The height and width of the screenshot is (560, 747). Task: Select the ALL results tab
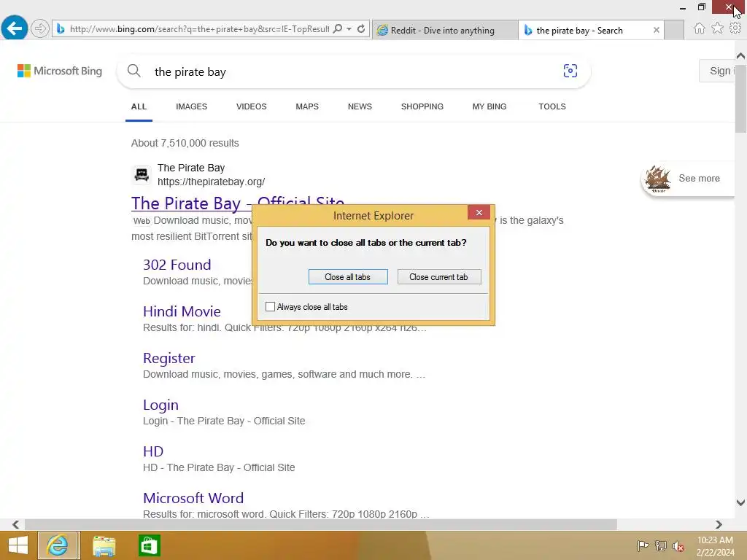pyautogui.click(x=139, y=106)
